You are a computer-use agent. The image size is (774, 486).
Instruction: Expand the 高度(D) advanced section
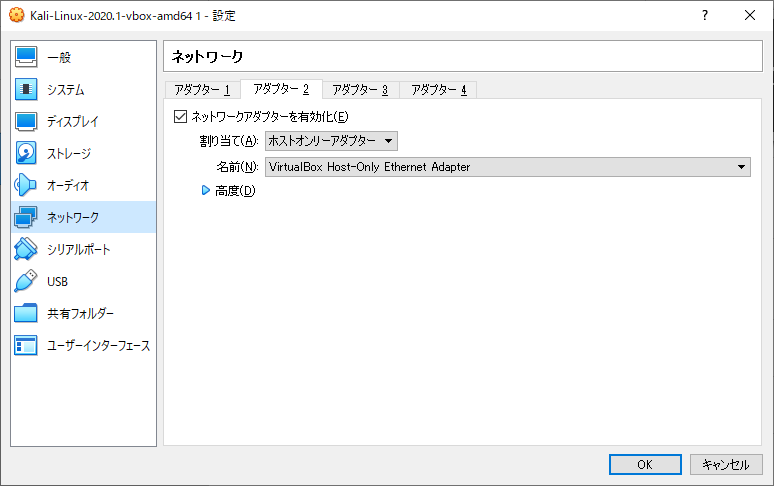(x=206, y=190)
